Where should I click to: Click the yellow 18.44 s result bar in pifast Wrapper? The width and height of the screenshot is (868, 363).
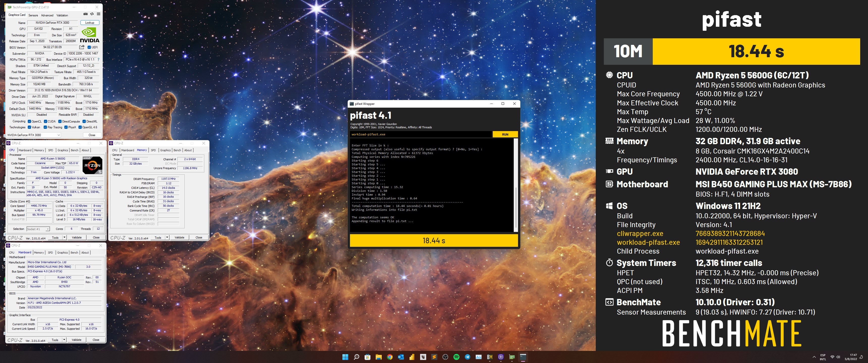(434, 240)
